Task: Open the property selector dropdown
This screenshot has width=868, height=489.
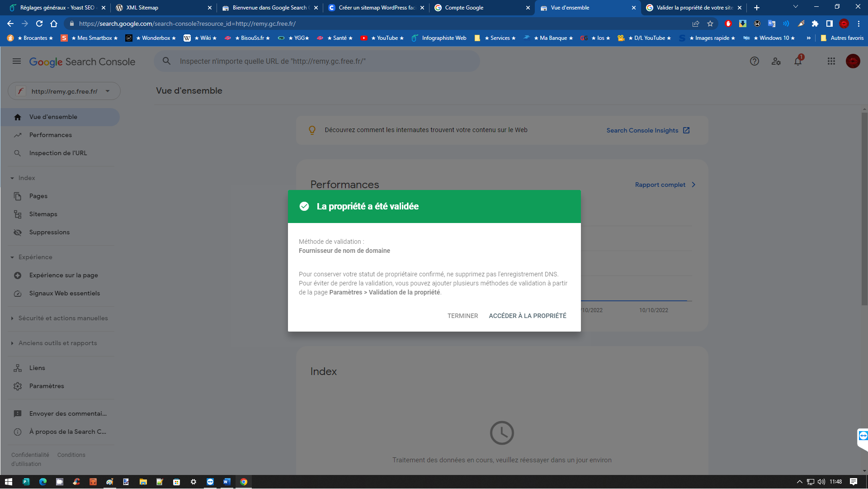Action: click(64, 91)
